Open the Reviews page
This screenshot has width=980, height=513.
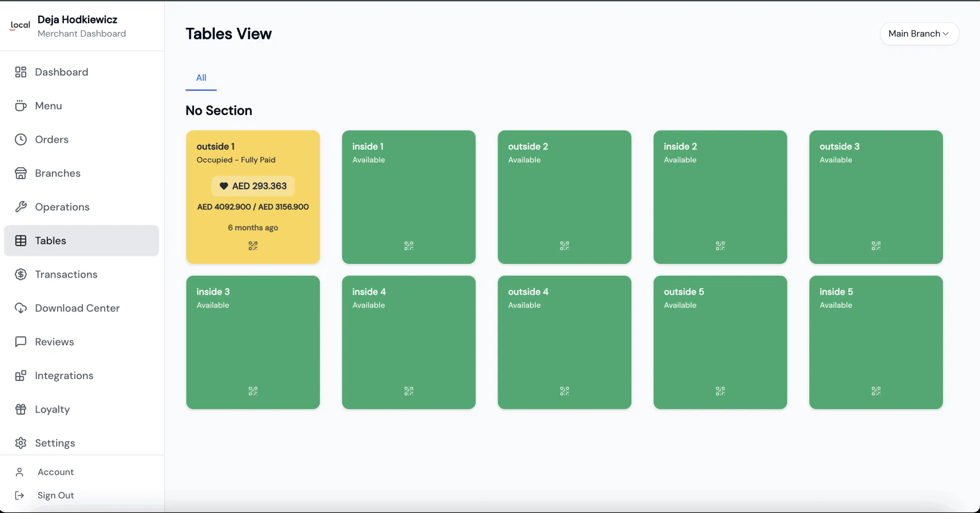[54, 342]
